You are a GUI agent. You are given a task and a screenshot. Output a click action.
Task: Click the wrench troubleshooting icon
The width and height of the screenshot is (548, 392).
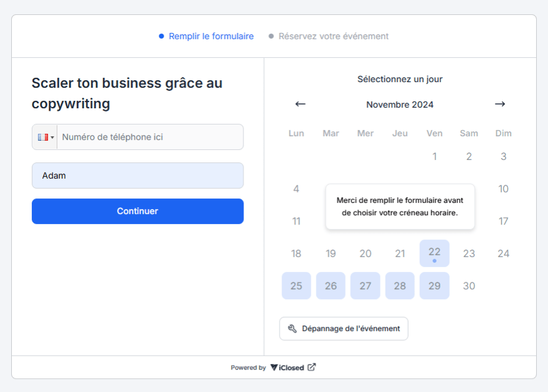point(292,329)
